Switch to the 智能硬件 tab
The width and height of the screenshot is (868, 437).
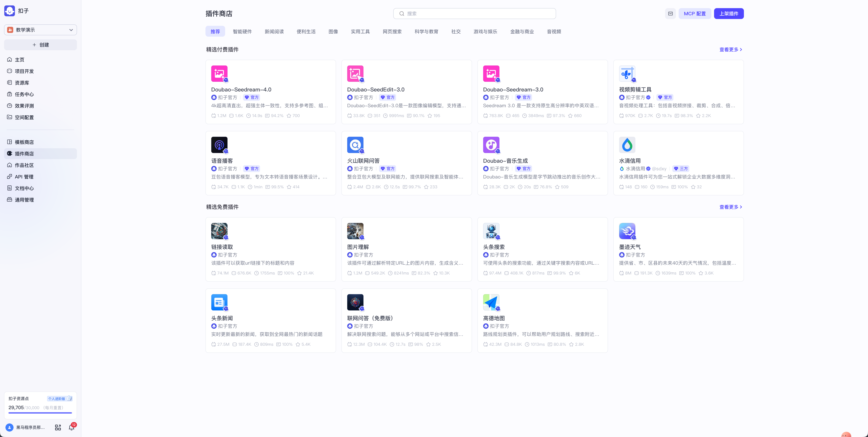coord(242,31)
